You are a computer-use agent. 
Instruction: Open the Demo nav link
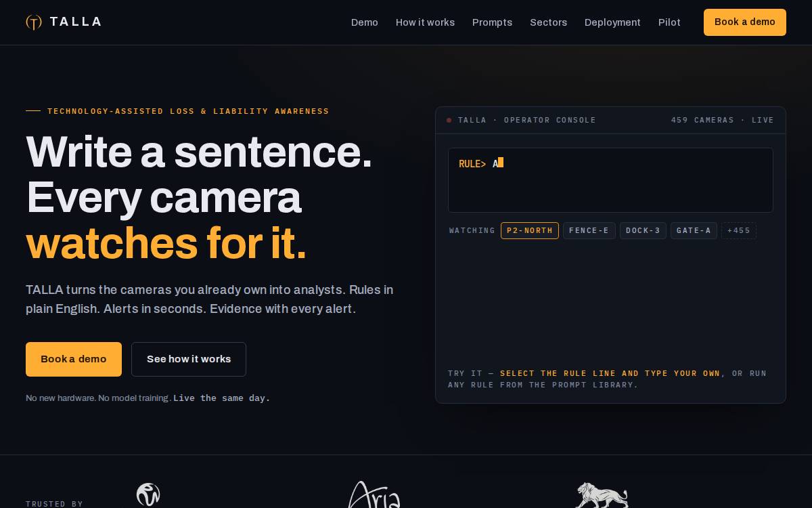(365, 22)
